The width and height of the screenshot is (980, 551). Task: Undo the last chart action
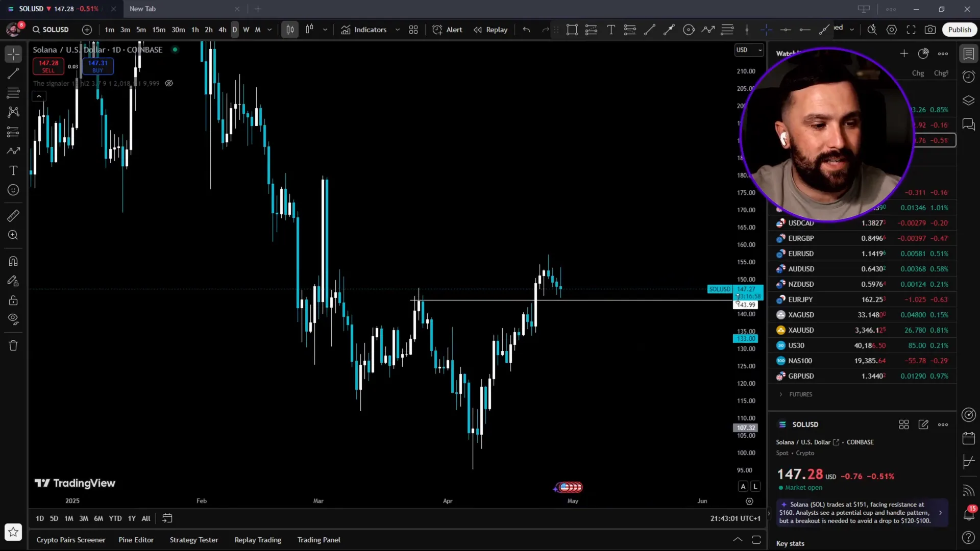[527, 30]
